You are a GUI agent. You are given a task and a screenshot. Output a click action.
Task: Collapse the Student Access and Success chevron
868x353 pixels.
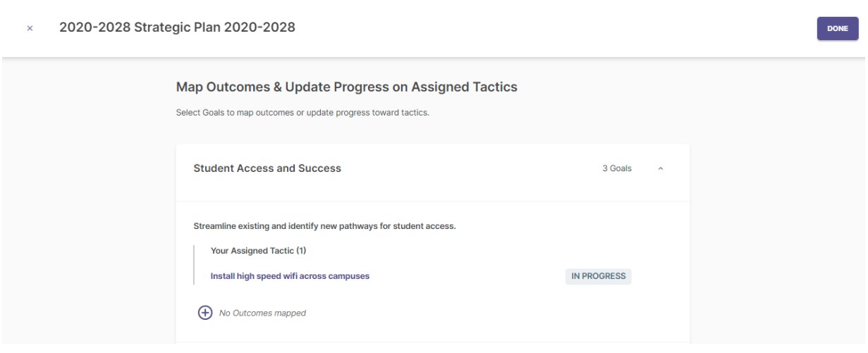(661, 168)
